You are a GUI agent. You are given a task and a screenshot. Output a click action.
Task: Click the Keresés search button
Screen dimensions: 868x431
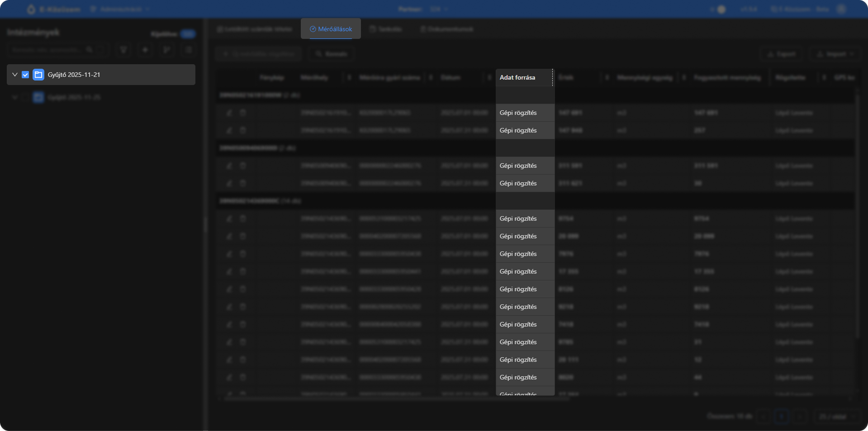(331, 54)
